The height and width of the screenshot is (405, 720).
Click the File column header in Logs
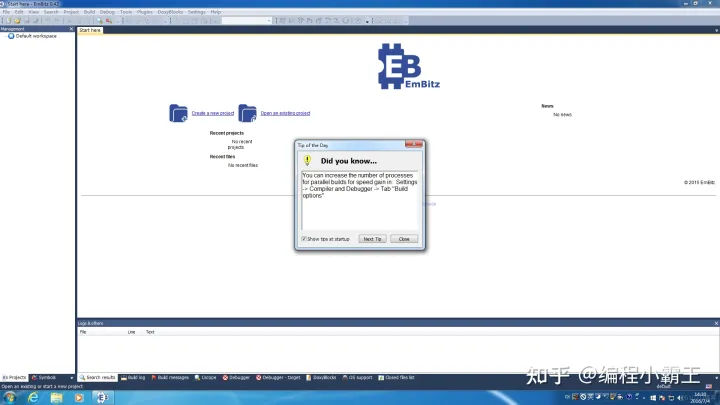click(83, 332)
